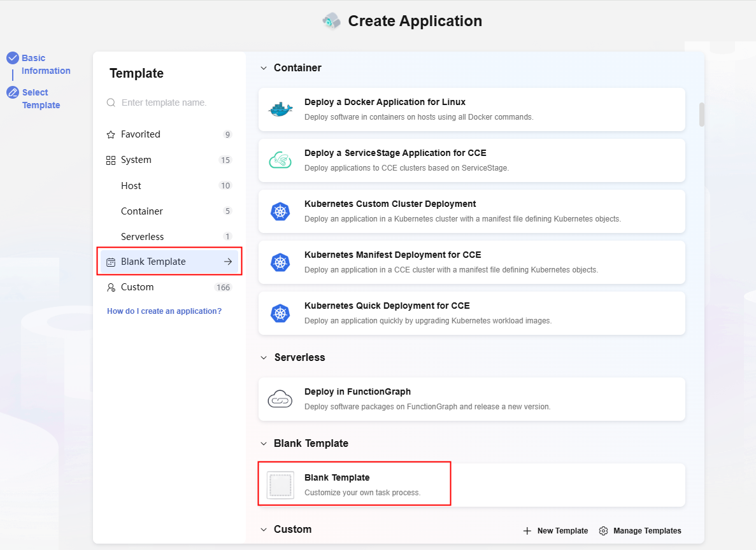Viewport: 756px width, 550px height.
Task: Collapse the Container section
Action: click(x=264, y=68)
